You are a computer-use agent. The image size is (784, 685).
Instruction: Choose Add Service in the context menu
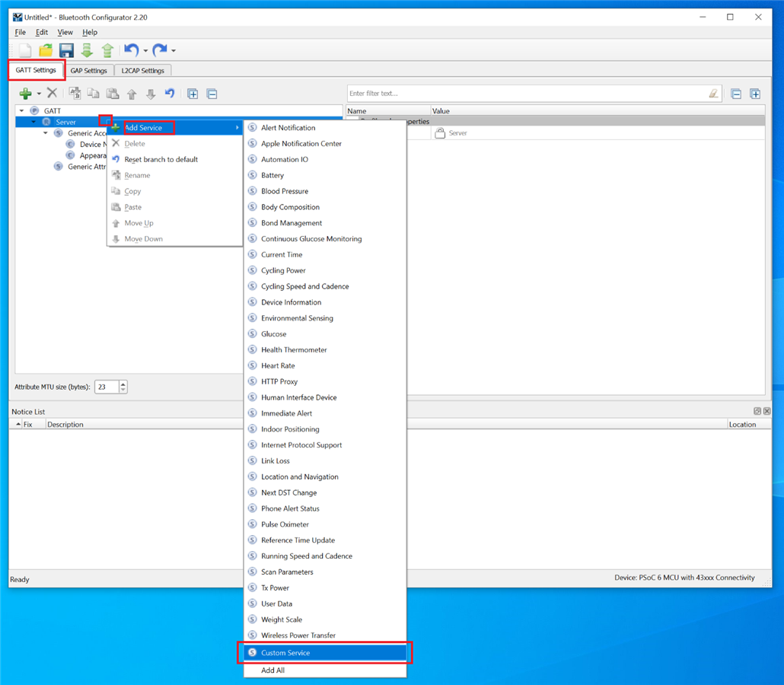pyautogui.click(x=175, y=128)
